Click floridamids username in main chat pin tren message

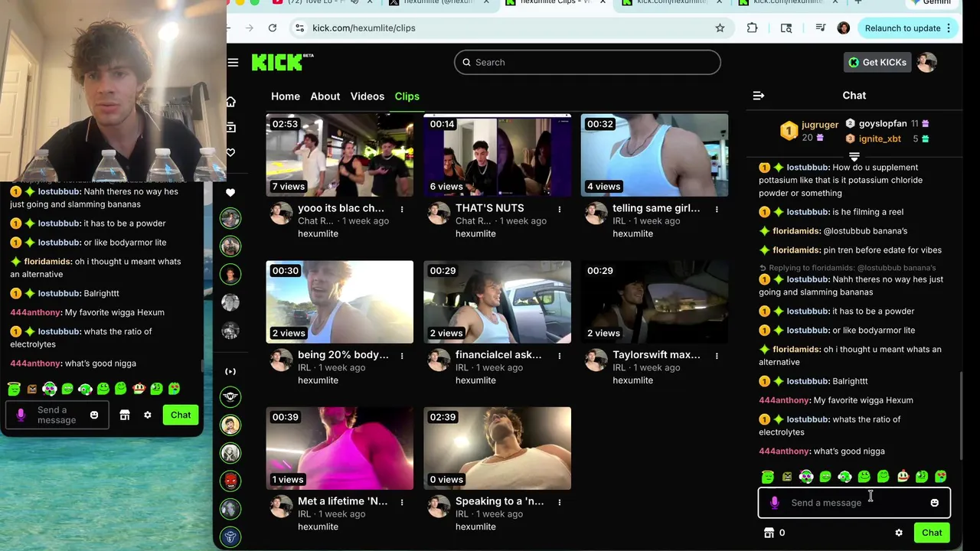point(796,250)
